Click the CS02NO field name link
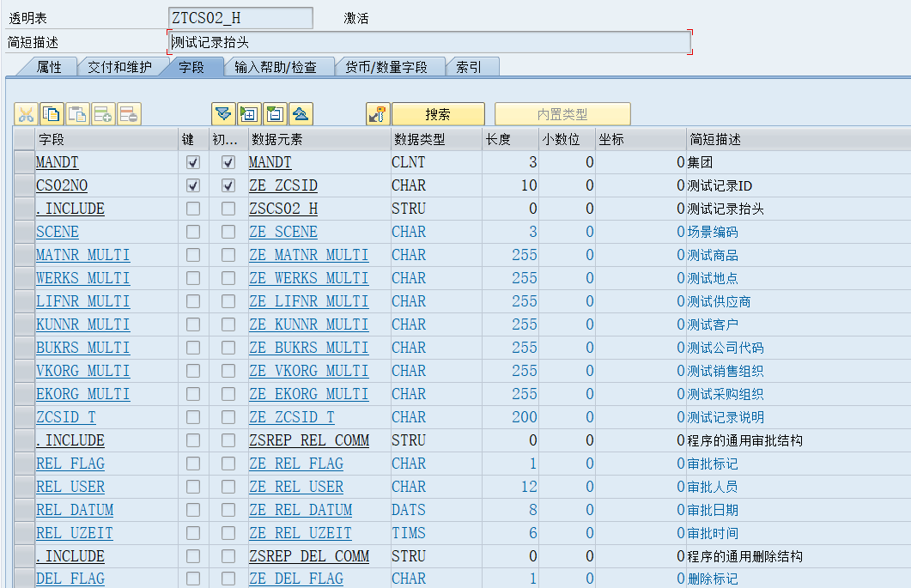The width and height of the screenshot is (911, 588). [62, 186]
